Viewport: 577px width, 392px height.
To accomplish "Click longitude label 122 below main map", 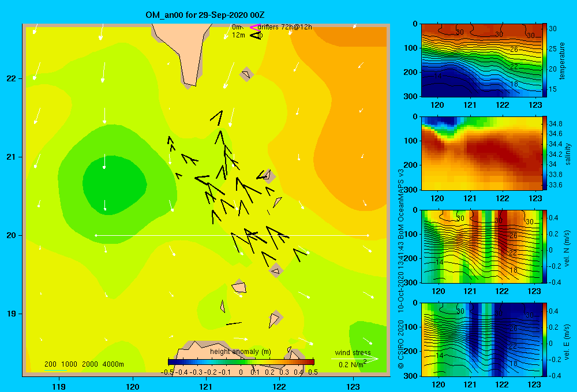I will (x=279, y=386).
